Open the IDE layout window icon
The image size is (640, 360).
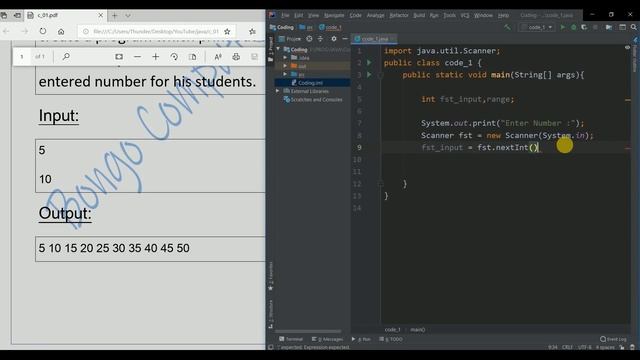pyautogui.click(x=622, y=27)
